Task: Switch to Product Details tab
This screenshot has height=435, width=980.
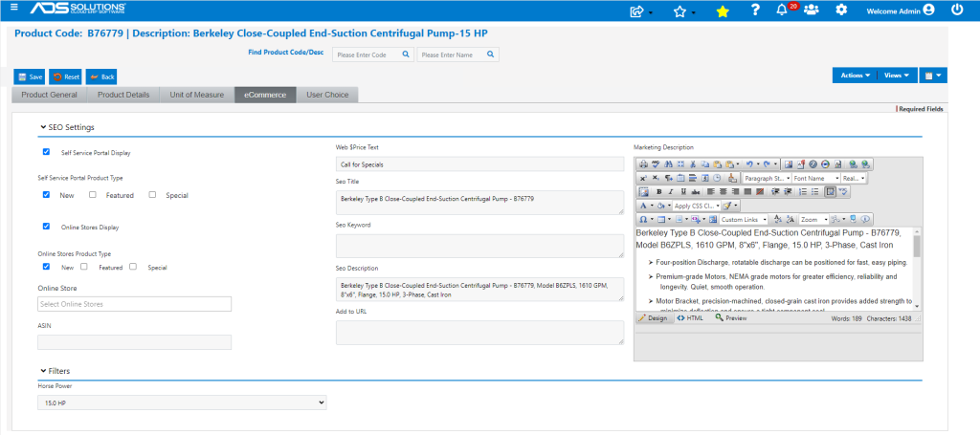Action: tap(123, 95)
